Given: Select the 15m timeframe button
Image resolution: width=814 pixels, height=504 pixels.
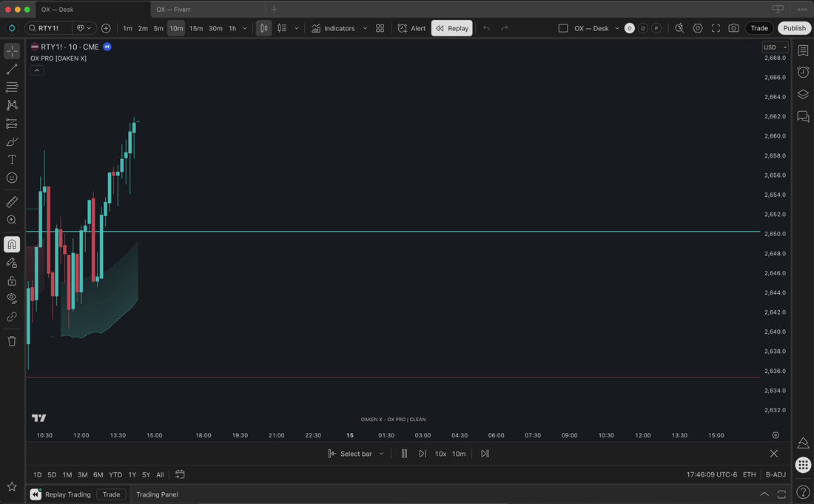Looking at the screenshot, I should pyautogui.click(x=195, y=28).
